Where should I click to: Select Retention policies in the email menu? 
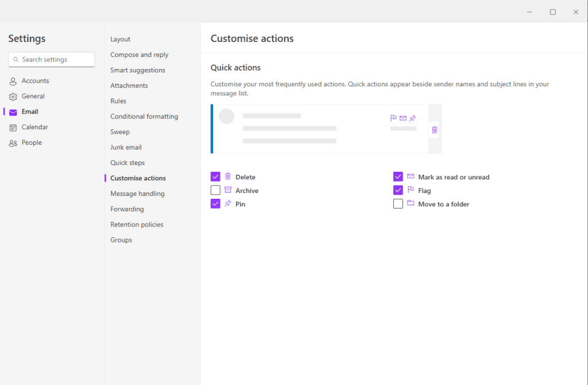tap(137, 224)
